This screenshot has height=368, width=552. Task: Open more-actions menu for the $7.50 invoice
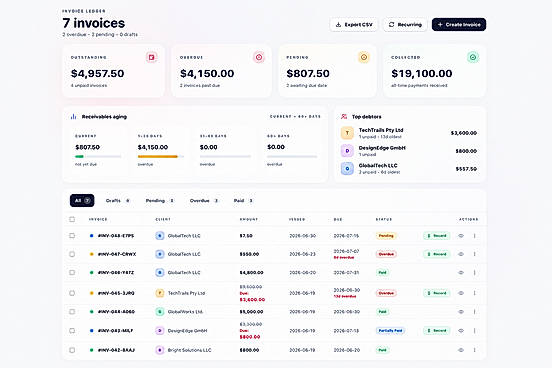[x=475, y=236]
